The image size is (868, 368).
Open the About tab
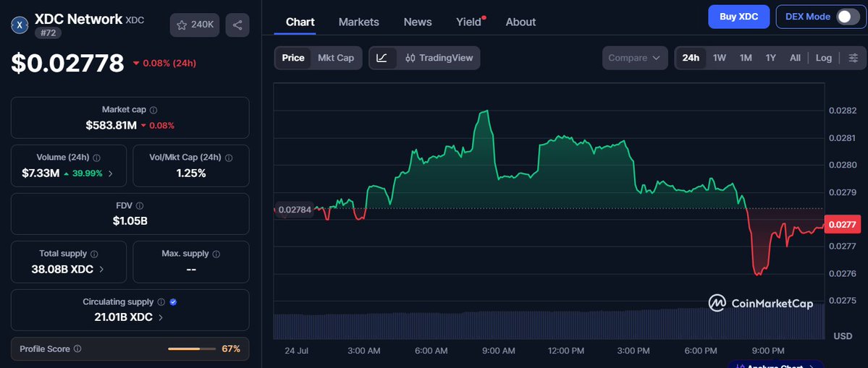[521, 22]
